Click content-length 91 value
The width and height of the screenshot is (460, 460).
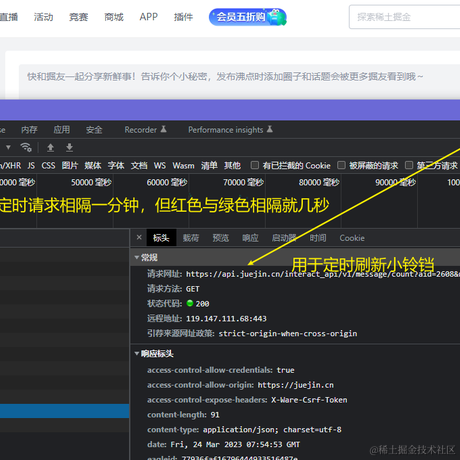(x=215, y=415)
